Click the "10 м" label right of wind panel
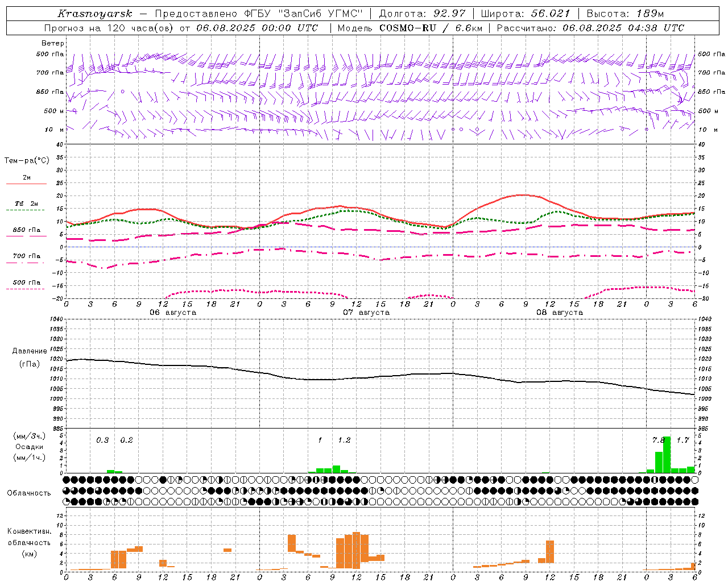 [x=708, y=130]
